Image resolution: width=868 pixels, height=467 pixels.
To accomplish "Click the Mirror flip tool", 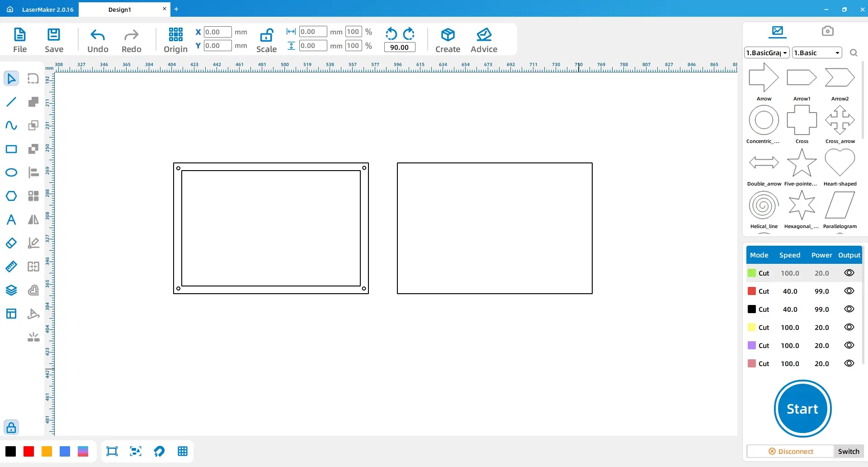I will click(33, 219).
